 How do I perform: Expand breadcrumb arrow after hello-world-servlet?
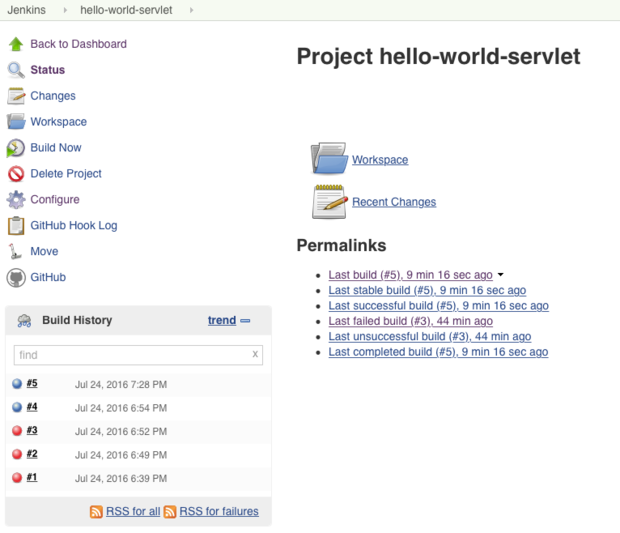pos(191,10)
